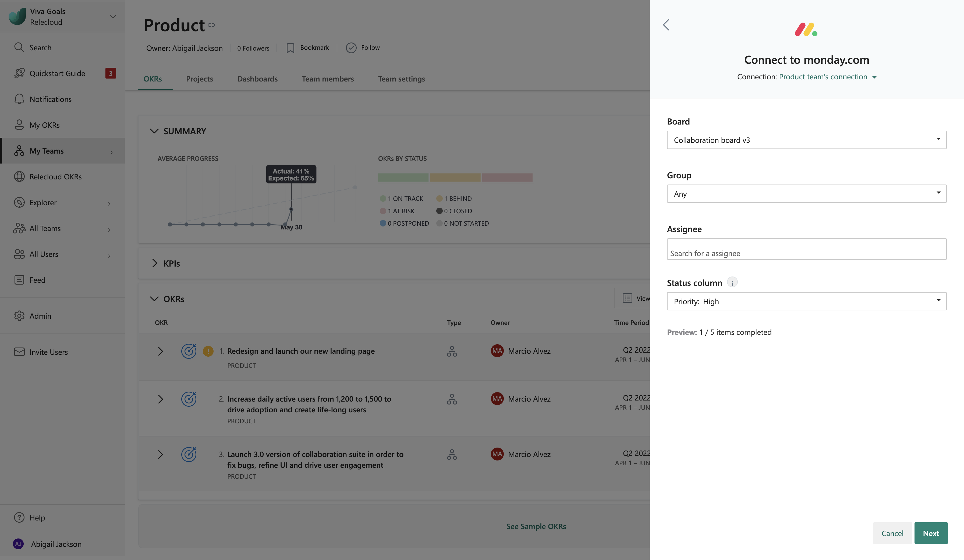Open the Dashboards tab
Image resolution: width=964 pixels, height=560 pixels.
click(257, 79)
